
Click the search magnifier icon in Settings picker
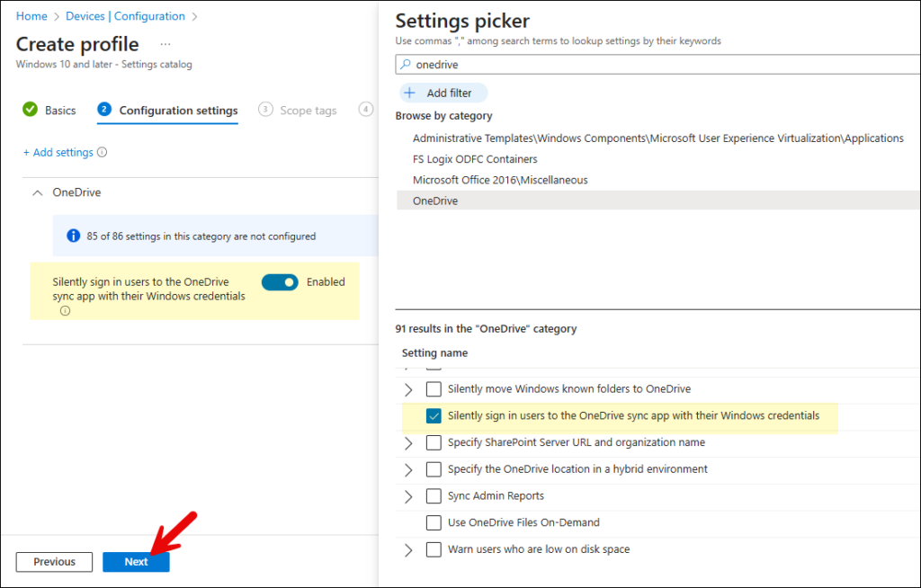tap(406, 64)
